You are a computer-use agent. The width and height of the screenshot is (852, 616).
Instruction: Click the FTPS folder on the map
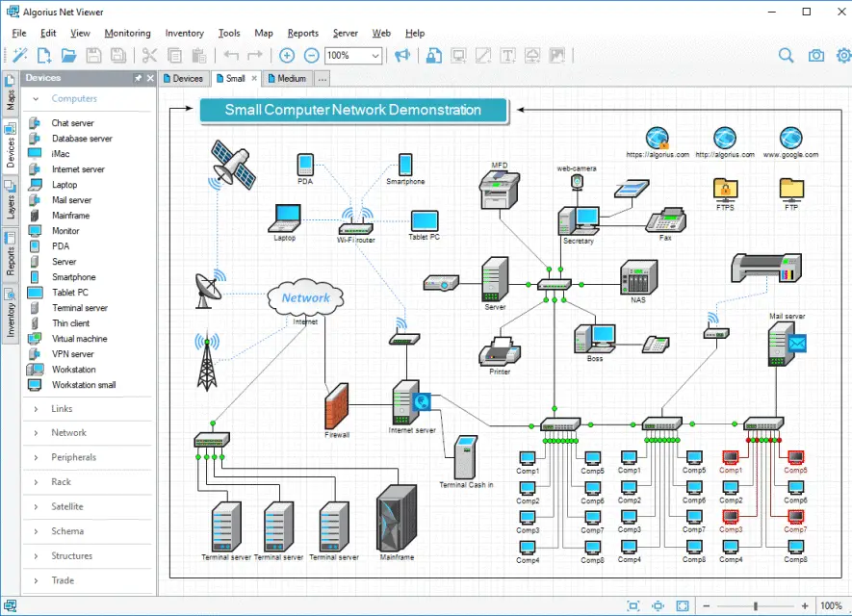(725, 191)
